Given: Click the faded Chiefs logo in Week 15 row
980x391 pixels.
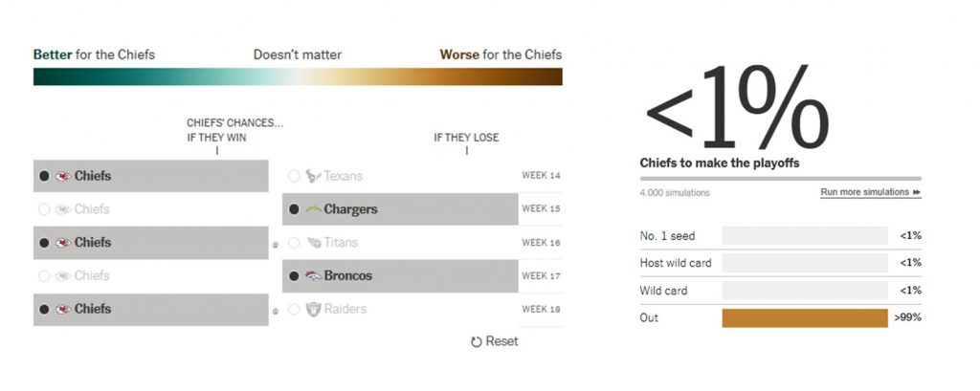Looking at the screenshot, I should 63,209.
